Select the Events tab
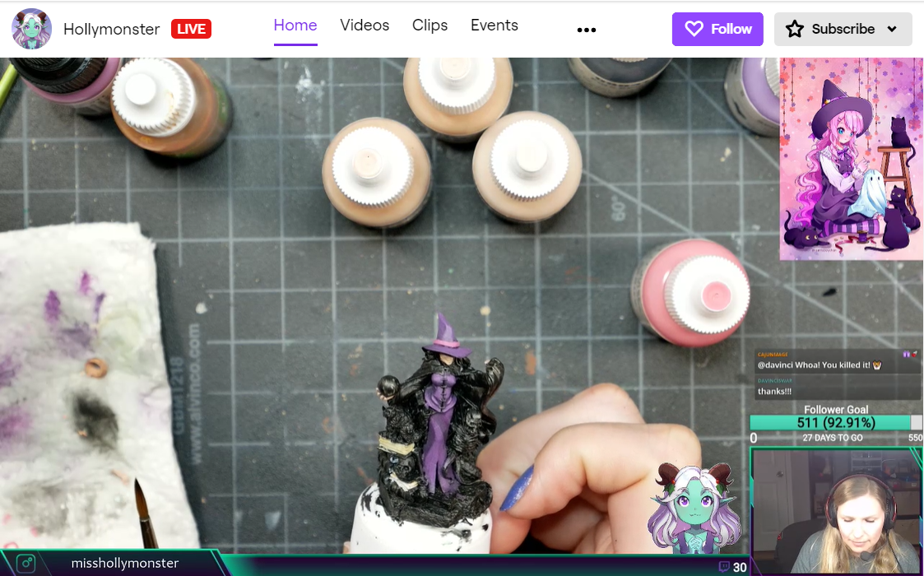The width and height of the screenshot is (924, 576). pyautogui.click(x=494, y=26)
